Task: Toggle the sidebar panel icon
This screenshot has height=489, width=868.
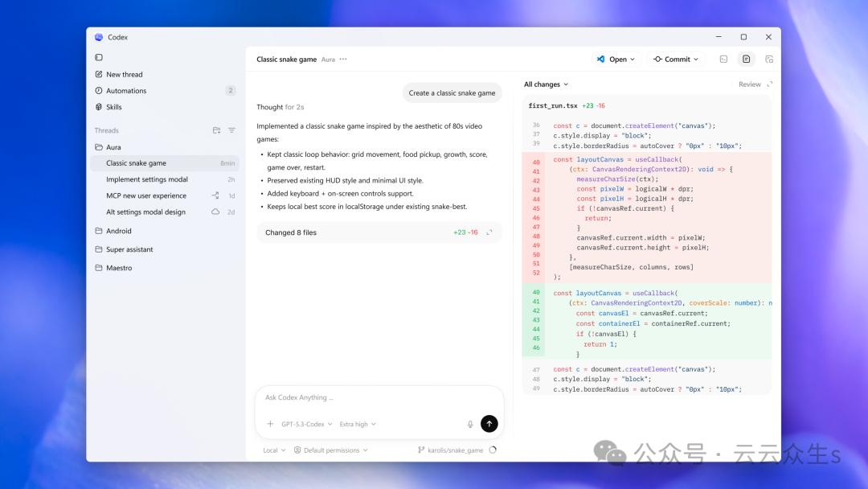Action: (x=99, y=57)
